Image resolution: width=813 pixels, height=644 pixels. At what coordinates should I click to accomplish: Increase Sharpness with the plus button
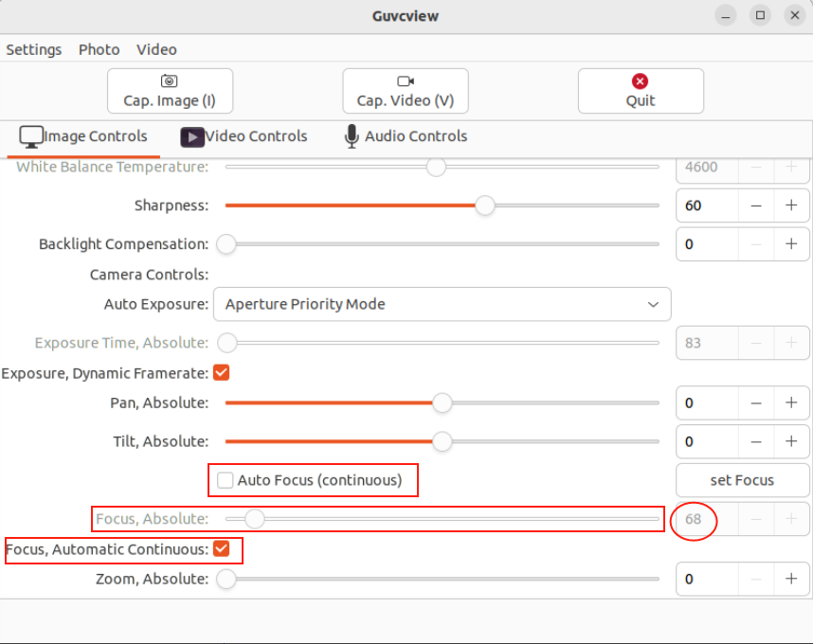pyautogui.click(x=791, y=206)
